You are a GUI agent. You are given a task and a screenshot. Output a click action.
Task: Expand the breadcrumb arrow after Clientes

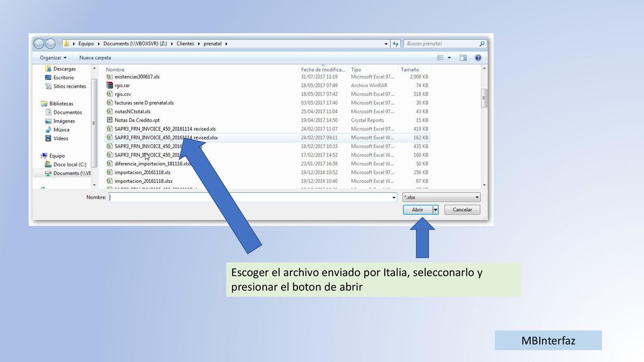199,43
